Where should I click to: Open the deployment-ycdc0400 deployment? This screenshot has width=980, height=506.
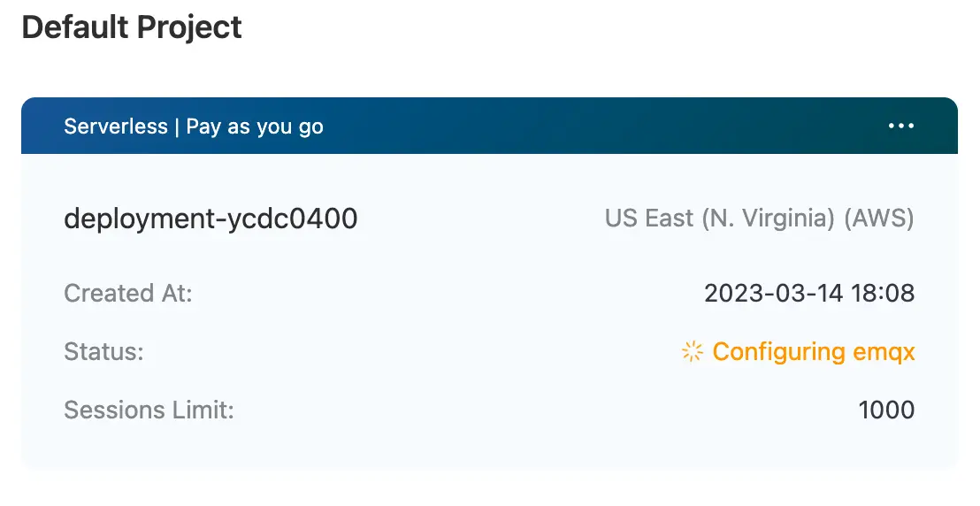click(211, 218)
